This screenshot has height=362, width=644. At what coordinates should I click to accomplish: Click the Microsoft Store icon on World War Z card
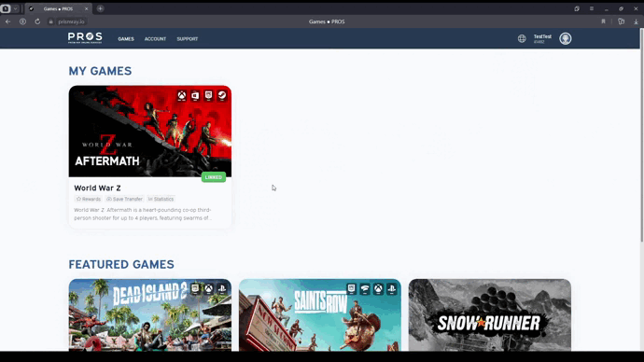point(195,95)
